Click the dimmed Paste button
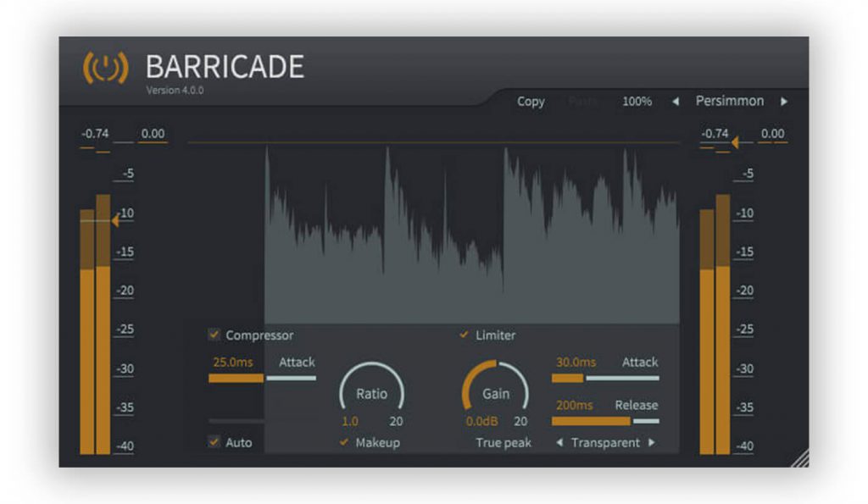868x504 pixels. 583,102
